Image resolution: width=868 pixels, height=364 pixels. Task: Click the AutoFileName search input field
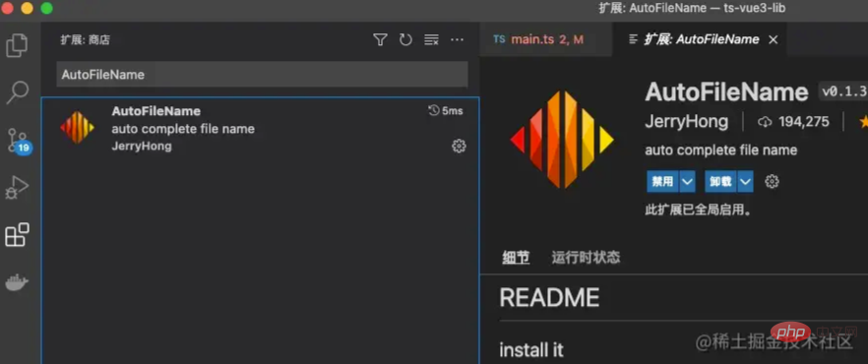(x=262, y=75)
